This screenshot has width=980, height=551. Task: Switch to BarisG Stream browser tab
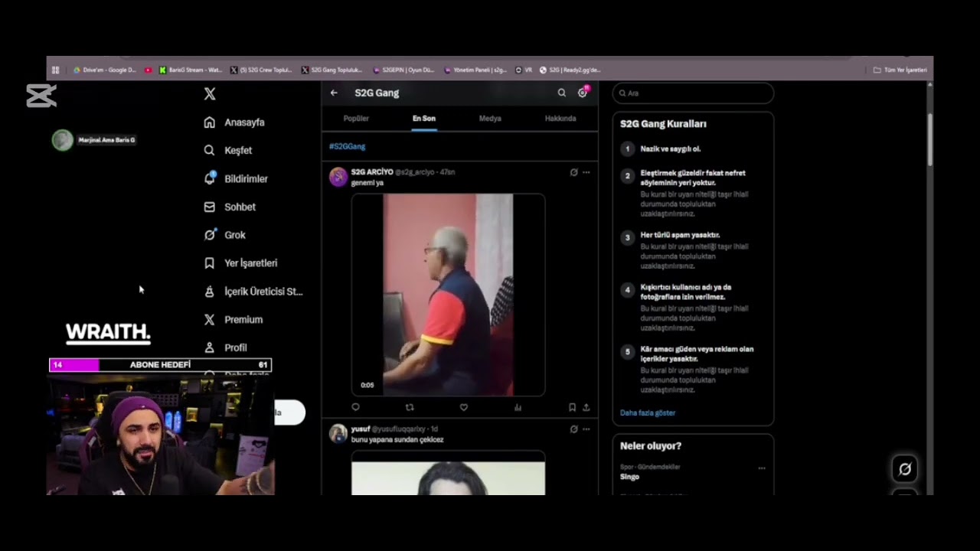pyautogui.click(x=191, y=70)
